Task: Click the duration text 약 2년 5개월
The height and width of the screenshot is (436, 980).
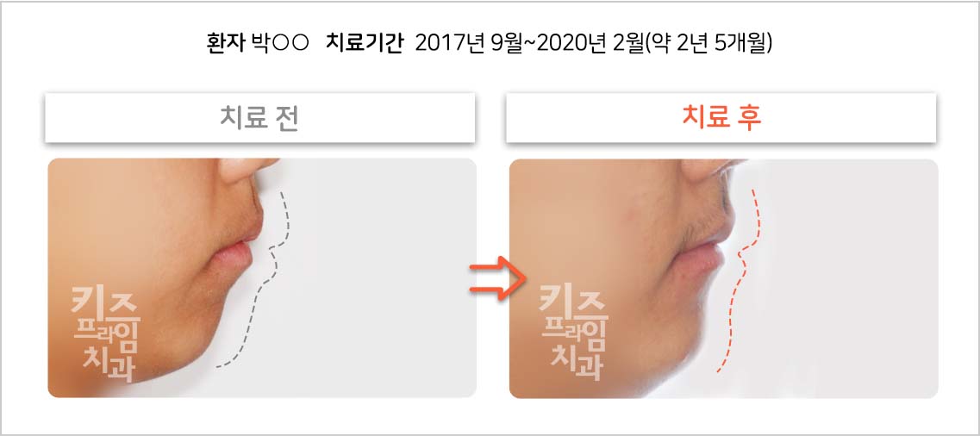Action: [709, 44]
